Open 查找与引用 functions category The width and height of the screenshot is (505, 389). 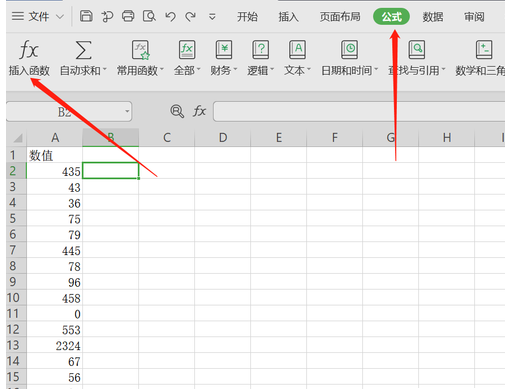[417, 58]
